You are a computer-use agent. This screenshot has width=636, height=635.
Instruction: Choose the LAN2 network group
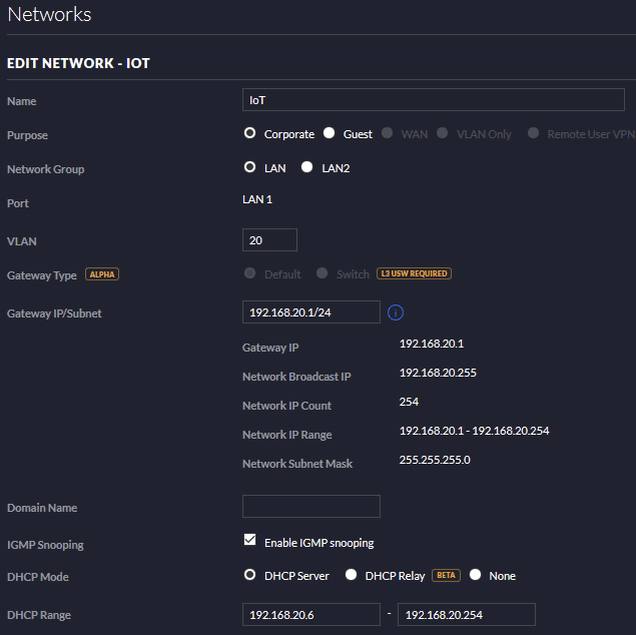(x=307, y=168)
